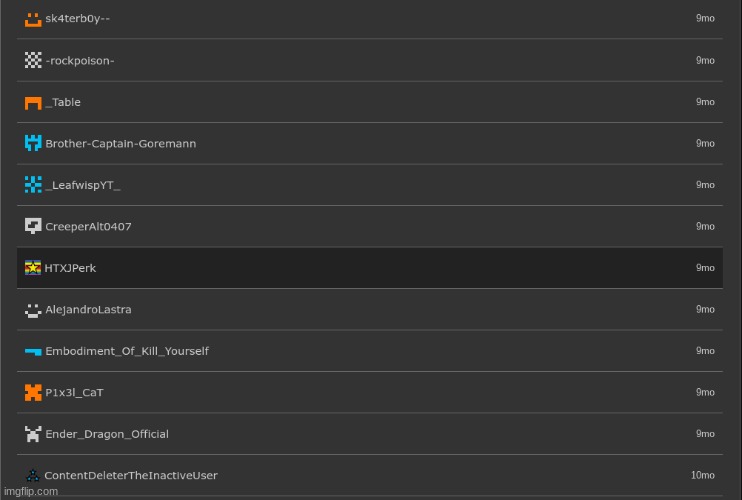Screen dimensions: 742x500
Task: Go to ContentDeleterTheInactiveUser username link
Action: click(131, 476)
